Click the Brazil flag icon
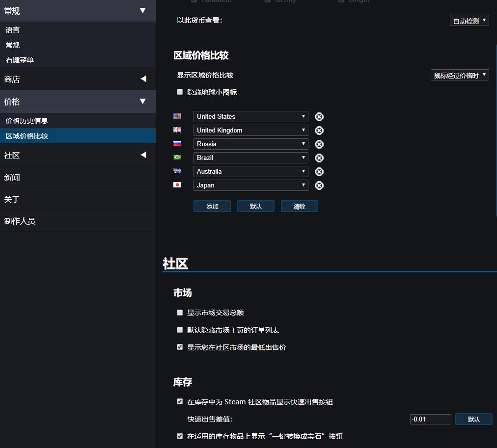 click(x=178, y=158)
